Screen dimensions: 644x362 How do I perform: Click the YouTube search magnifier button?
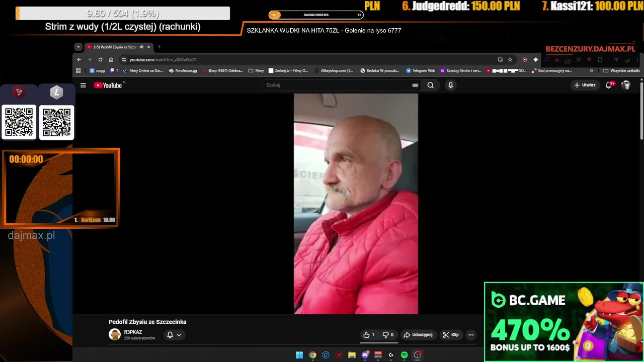431,85
